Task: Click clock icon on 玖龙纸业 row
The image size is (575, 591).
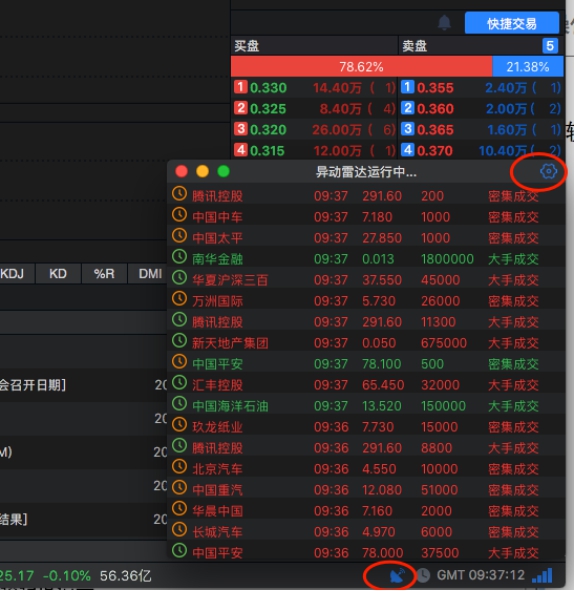Action: point(179,425)
